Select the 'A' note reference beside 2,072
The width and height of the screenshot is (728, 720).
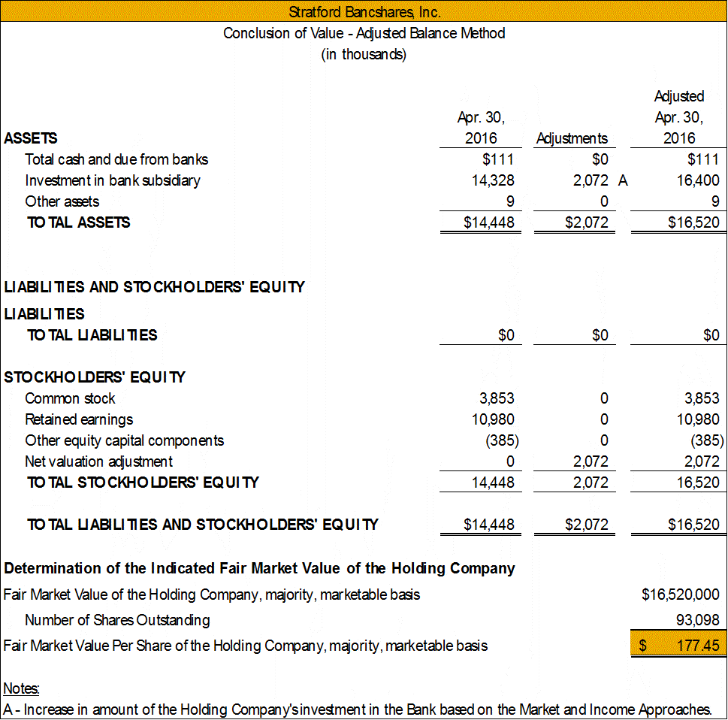[x=623, y=180]
